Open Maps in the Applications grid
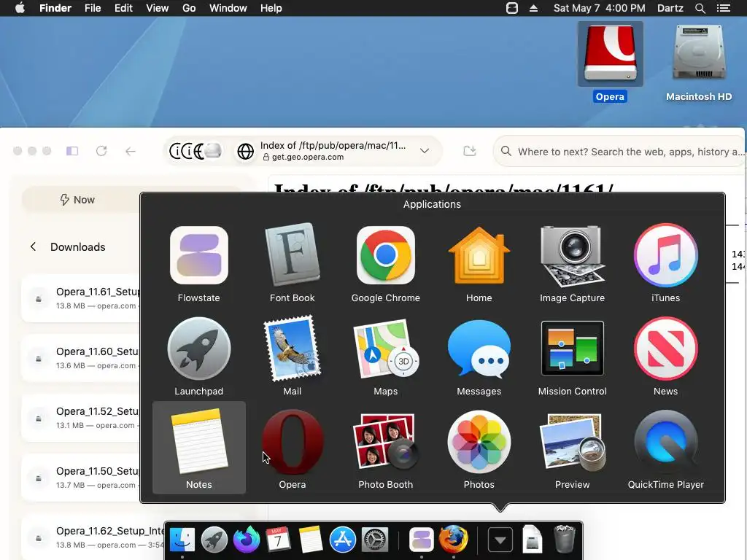The width and height of the screenshot is (747, 560). pyautogui.click(x=385, y=349)
